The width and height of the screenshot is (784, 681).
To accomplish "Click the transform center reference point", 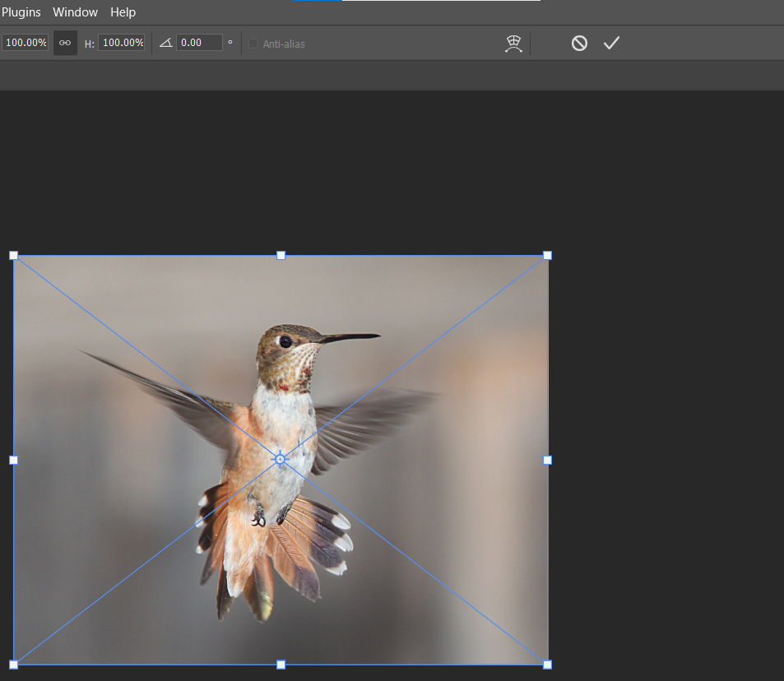I will [280, 459].
